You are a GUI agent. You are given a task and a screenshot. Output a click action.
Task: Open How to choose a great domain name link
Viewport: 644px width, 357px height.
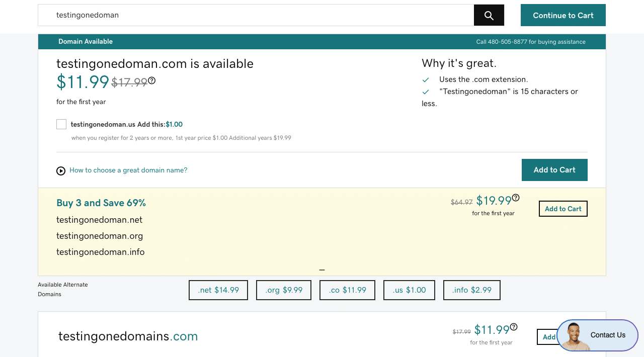tap(128, 170)
